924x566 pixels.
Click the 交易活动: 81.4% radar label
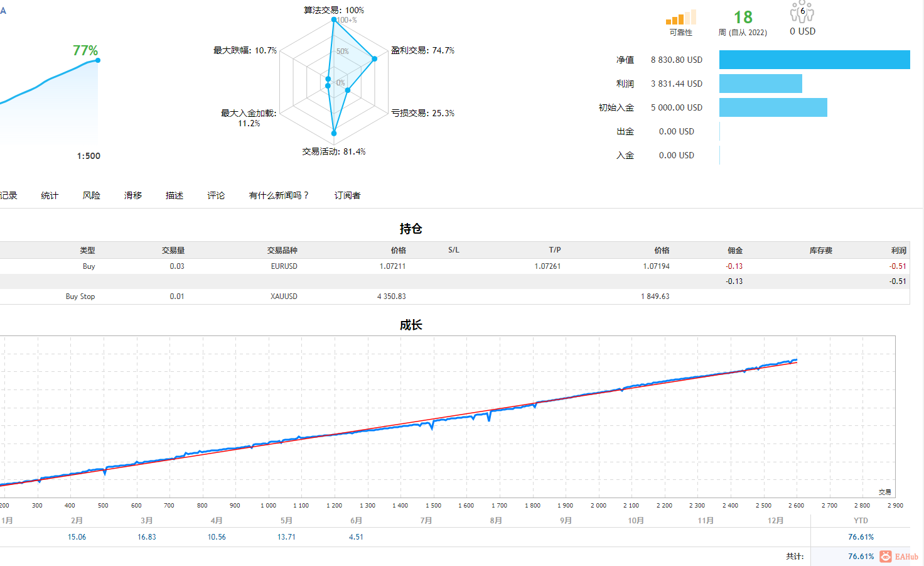tap(334, 151)
